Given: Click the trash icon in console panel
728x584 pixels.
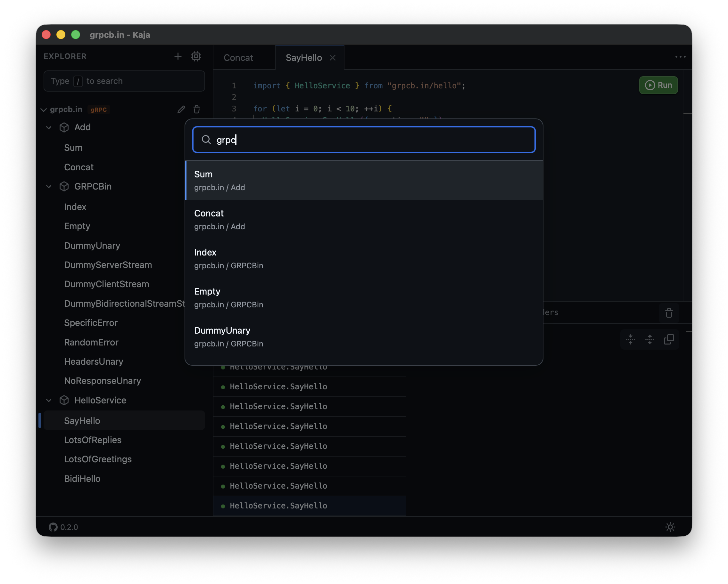Looking at the screenshot, I should (x=669, y=313).
